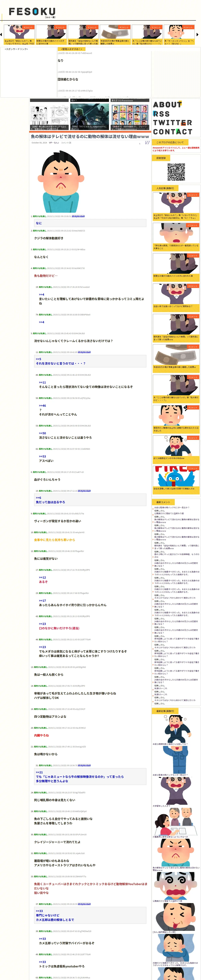Click the >>11 anchor in post 46
This screenshot has height=980, width=201.
point(42,382)
